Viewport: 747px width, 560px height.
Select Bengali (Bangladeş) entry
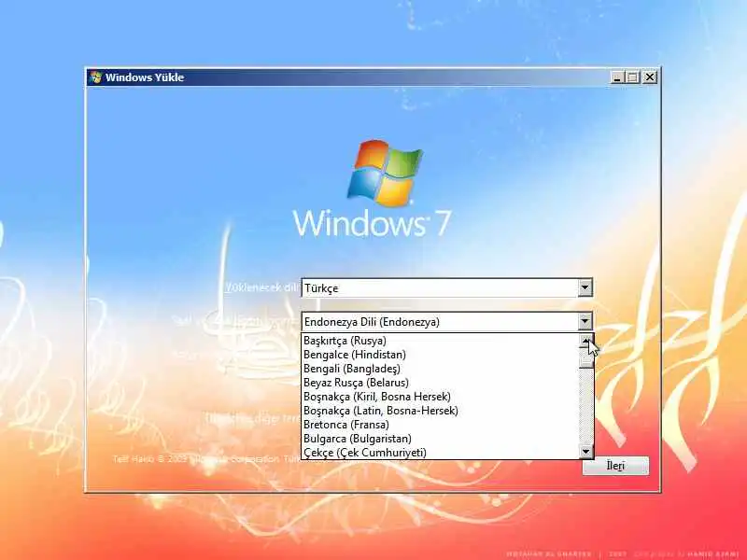click(440, 369)
